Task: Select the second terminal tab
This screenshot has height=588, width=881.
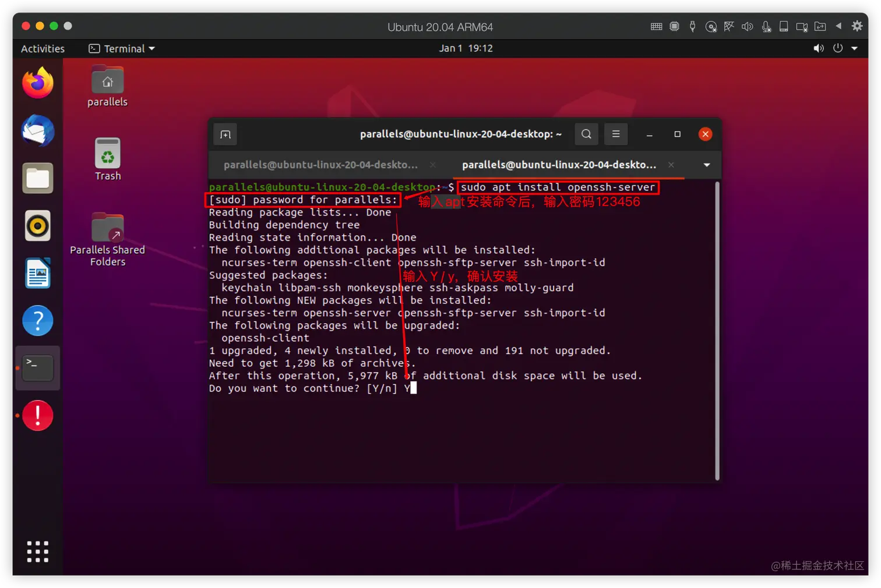Action: tap(559, 165)
